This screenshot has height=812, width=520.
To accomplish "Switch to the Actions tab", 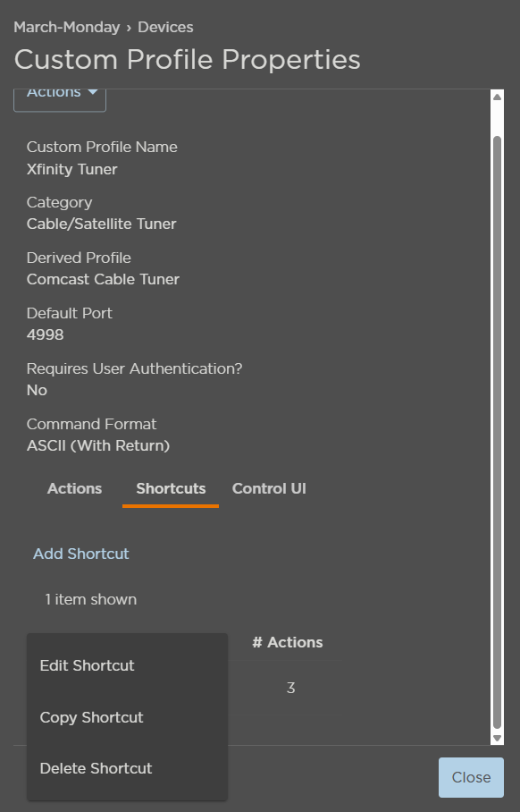I will pos(74,488).
